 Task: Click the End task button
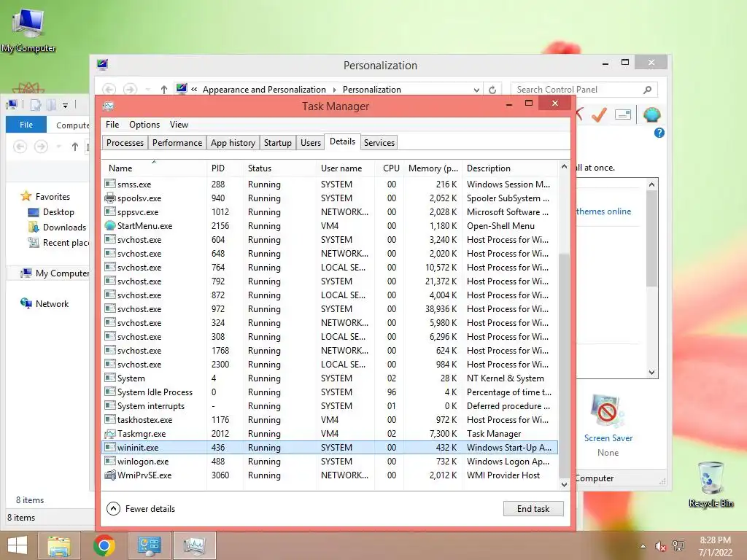pos(533,508)
